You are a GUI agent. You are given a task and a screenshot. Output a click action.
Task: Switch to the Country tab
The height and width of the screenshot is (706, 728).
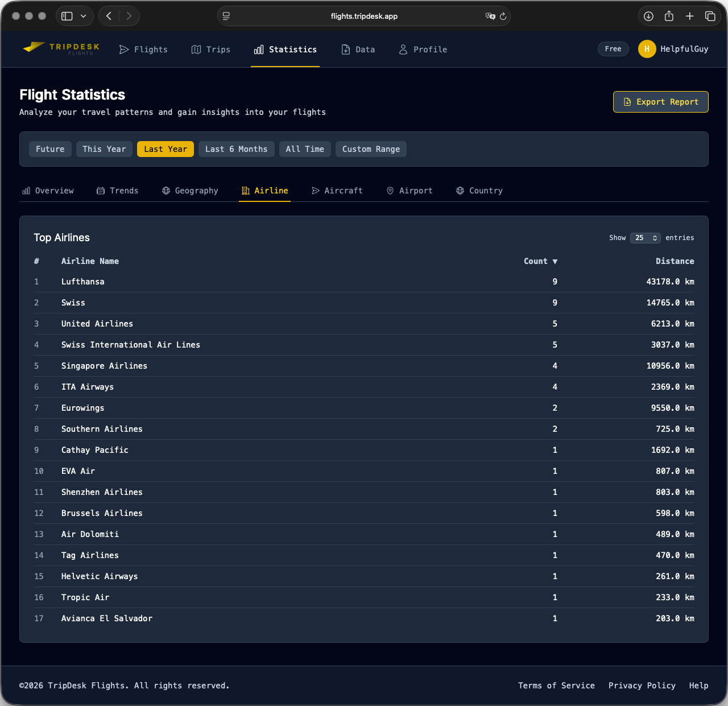point(479,191)
